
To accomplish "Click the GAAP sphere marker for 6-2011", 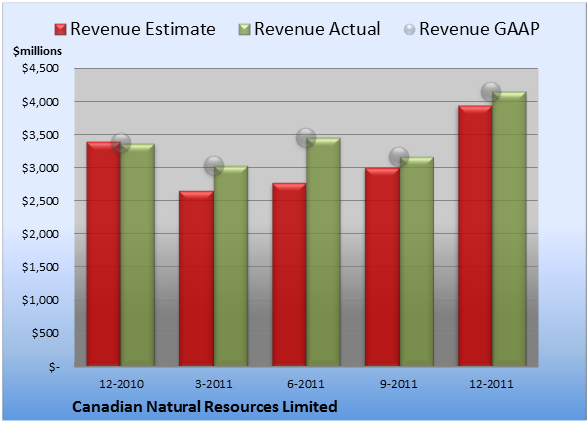I will click(306, 138).
